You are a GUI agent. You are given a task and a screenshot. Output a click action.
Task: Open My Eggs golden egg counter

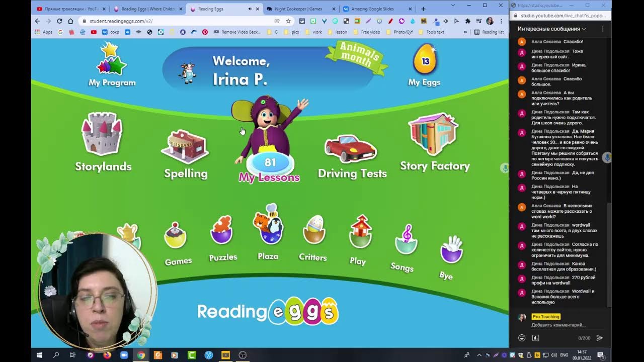coord(425,59)
